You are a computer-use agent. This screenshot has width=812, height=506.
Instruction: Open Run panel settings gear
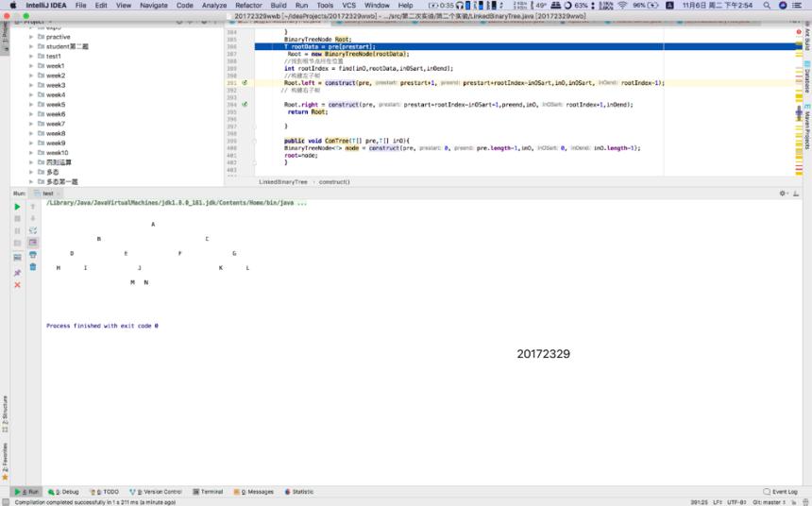pos(783,194)
